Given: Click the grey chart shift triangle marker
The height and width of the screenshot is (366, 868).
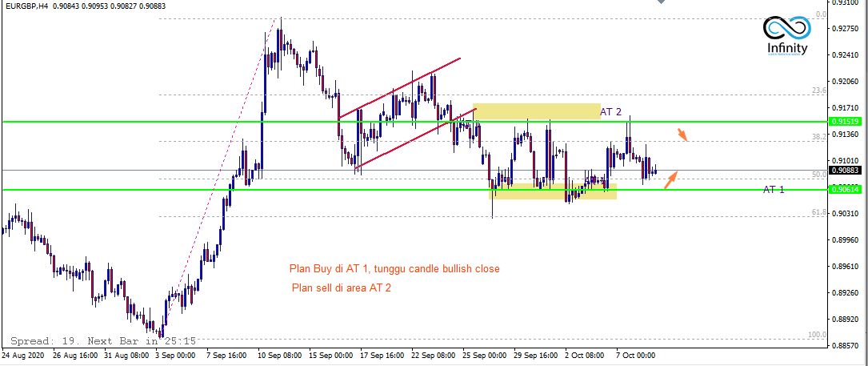Looking at the screenshot, I should click(x=661, y=2).
